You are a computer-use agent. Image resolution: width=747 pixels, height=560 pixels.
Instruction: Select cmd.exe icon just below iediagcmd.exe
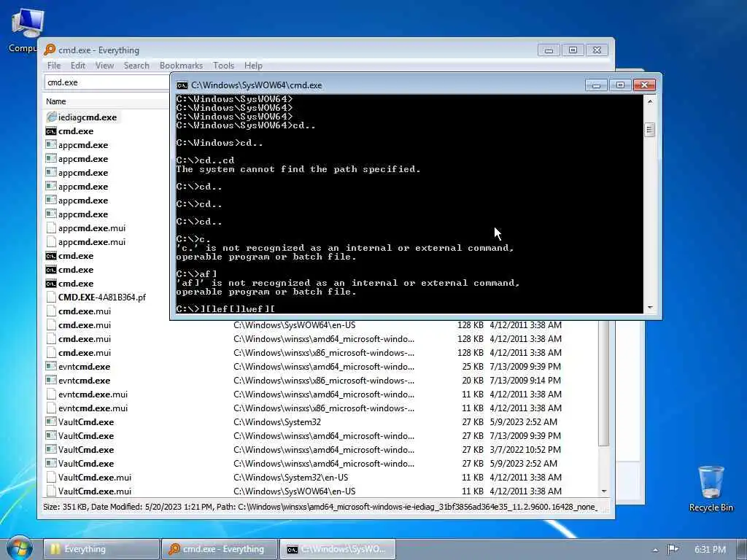click(x=51, y=131)
